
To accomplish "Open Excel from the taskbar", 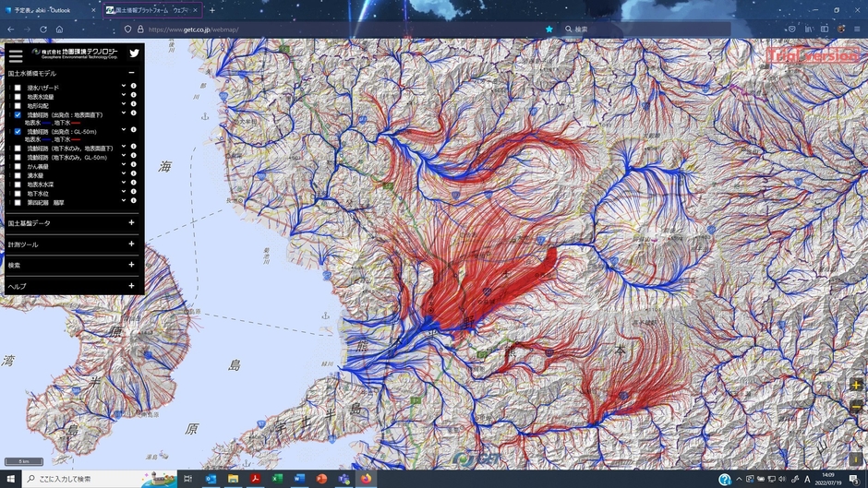I will 277,479.
